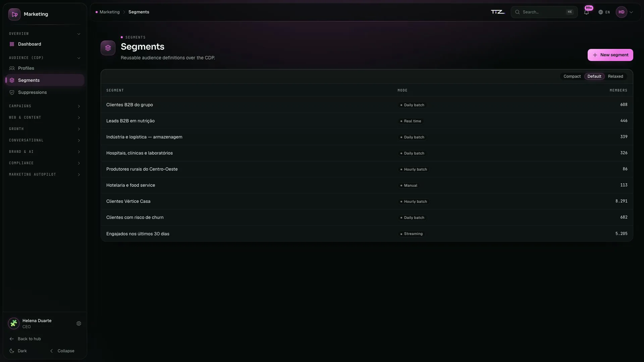Image resolution: width=644 pixels, height=362 pixels.
Task: Focus the Search input field
Action: point(544,12)
